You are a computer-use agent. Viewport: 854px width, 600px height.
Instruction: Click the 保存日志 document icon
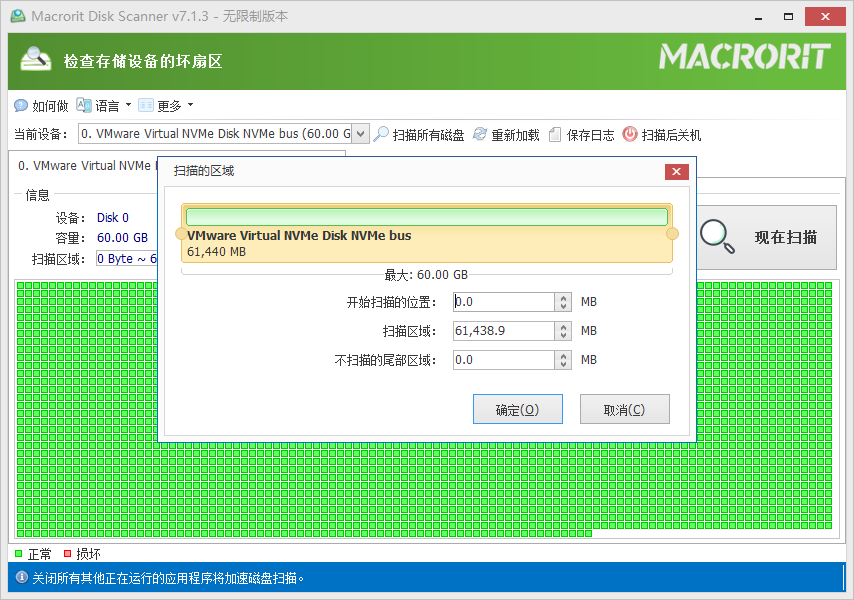pyautogui.click(x=554, y=134)
